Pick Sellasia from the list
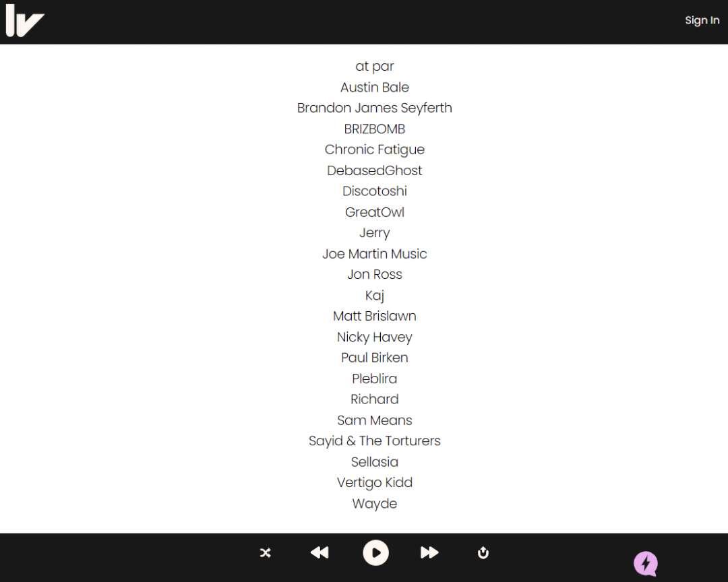 [x=375, y=462]
